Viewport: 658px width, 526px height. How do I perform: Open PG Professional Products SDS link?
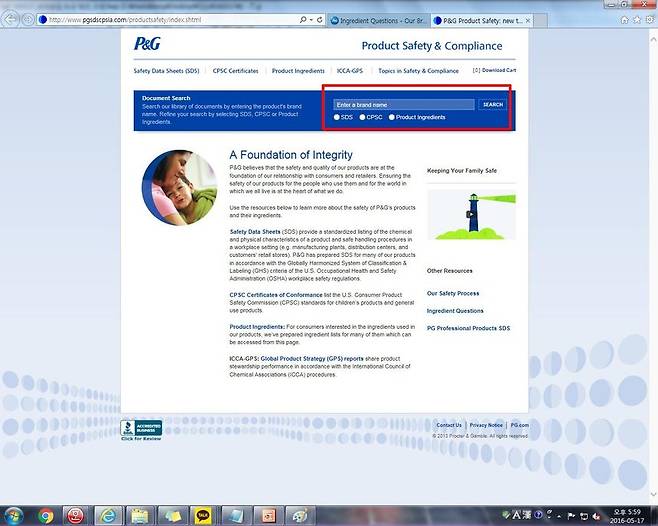tap(468, 328)
